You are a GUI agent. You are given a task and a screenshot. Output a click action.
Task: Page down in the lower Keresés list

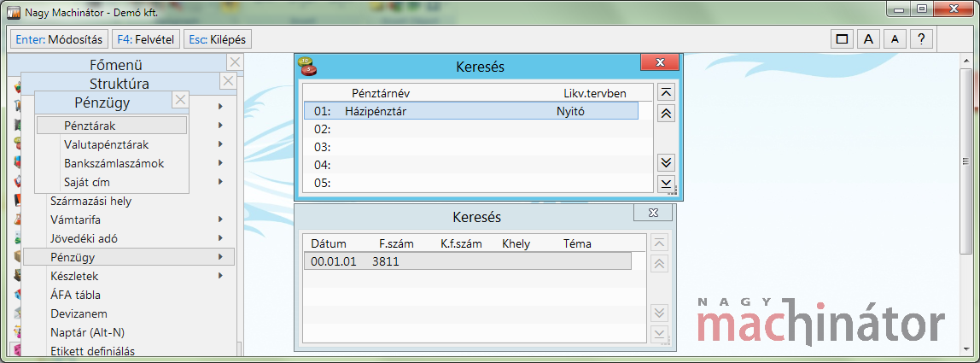coord(659,313)
